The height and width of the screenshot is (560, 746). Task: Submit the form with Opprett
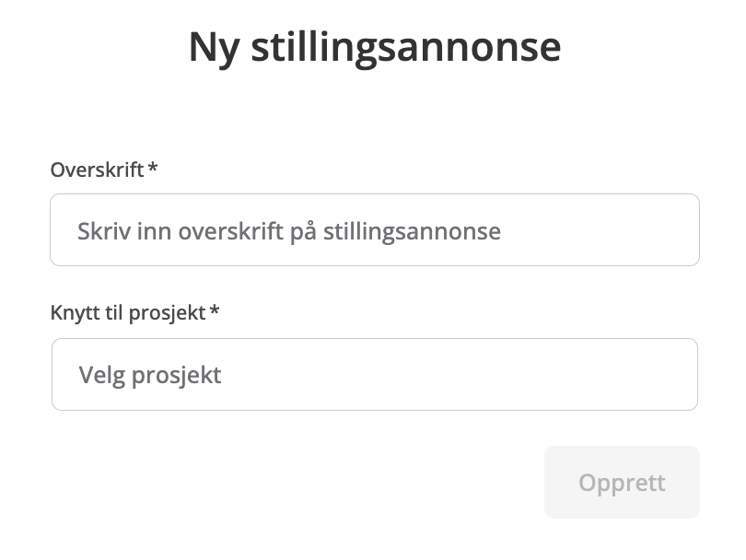622,483
